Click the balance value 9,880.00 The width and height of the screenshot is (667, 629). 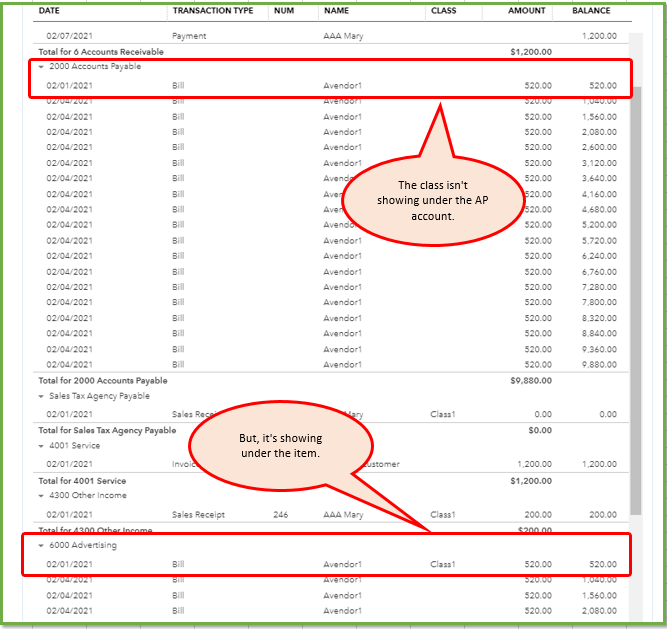pos(599,364)
